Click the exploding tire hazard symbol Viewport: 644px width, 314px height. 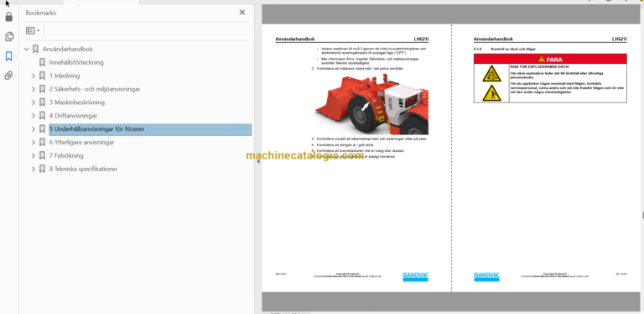click(x=491, y=74)
